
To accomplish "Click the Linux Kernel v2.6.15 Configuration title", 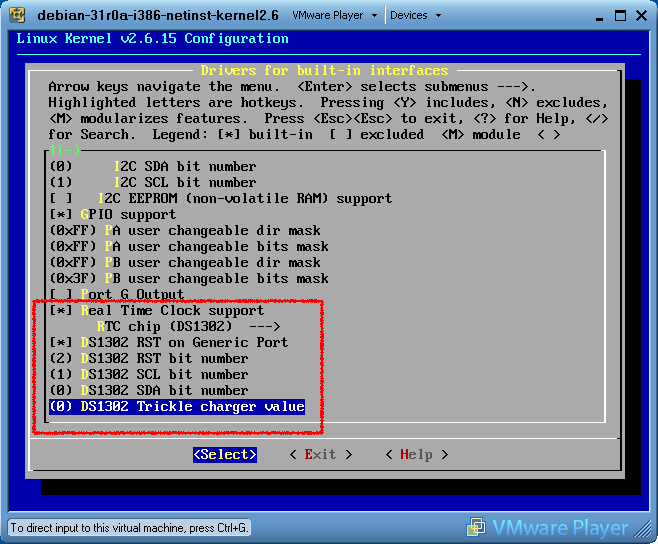I will [x=152, y=39].
